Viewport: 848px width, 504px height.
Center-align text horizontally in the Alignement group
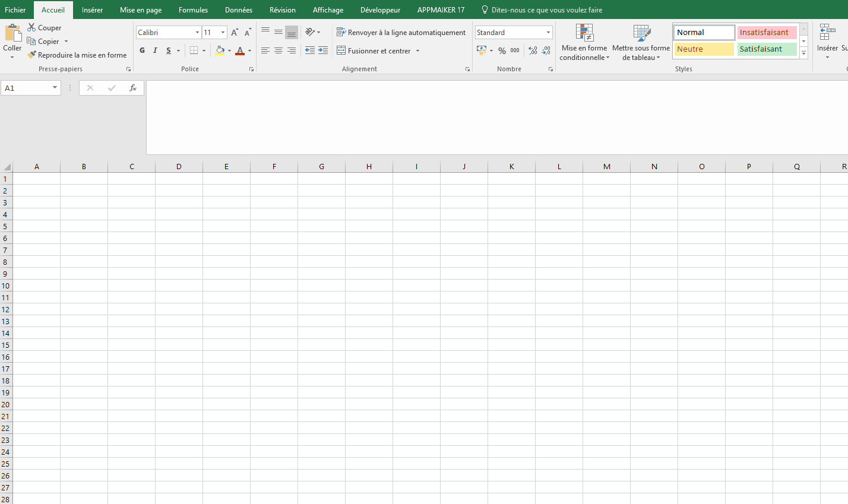pyautogui.click(x=279, y=51)
